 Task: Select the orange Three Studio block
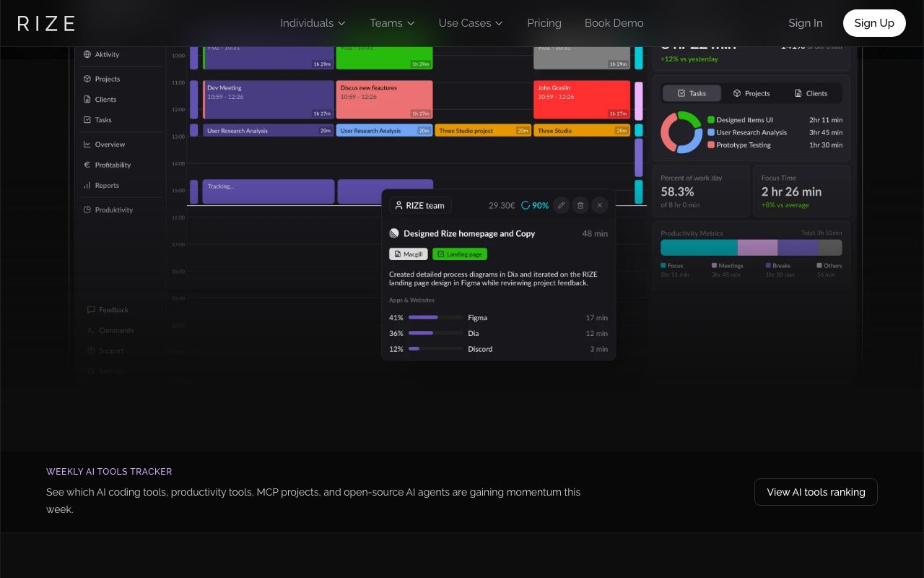582,131
